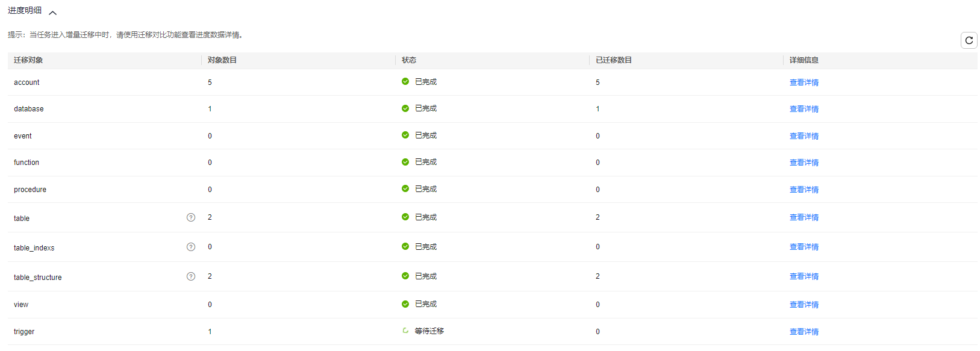Collapse the 进度明细 section chevron
980x351 pixels.
[53, 13]
